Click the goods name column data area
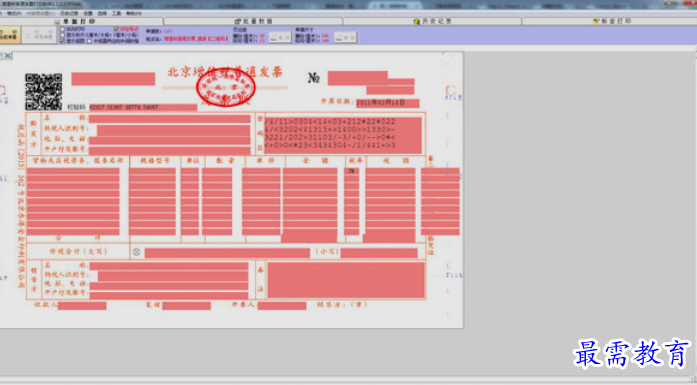697x385 pixels. click(x=73, y=201)
